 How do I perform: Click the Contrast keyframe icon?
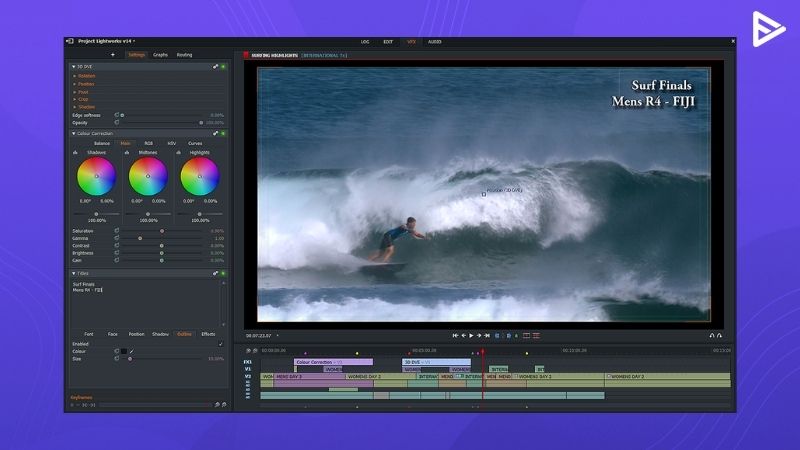click(x=116, y=245)
